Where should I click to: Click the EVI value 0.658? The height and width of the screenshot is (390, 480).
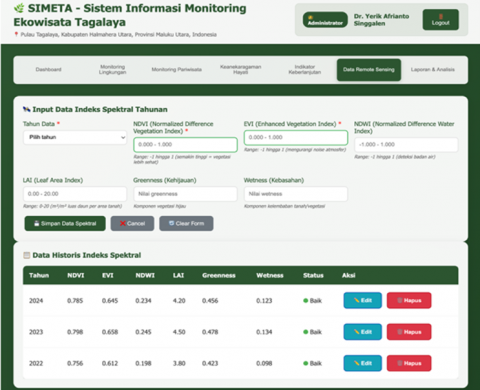tap(110, 332)
